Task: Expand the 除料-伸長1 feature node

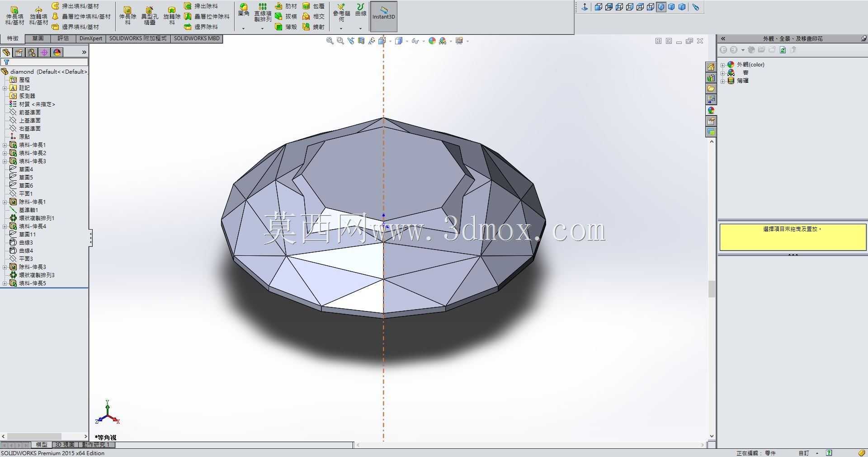Action: [x=5, y=202]
